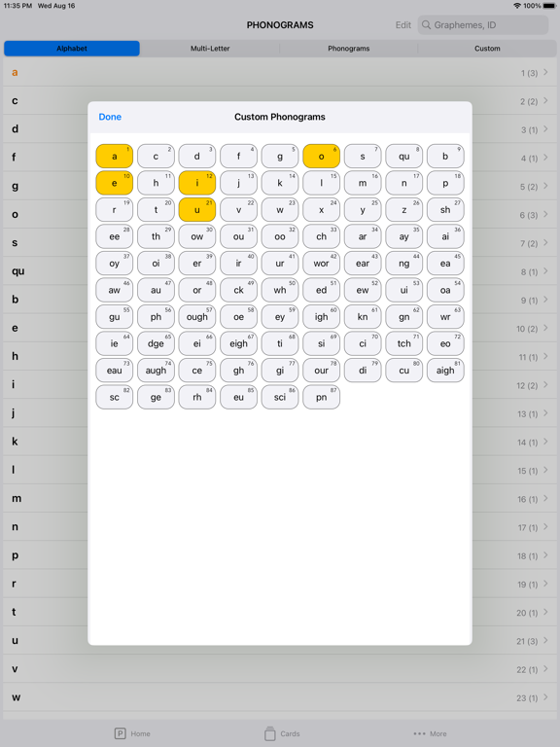Screen dimensions: 560x747
Task: Toggle the 'ng' phonogram tile
Action: tap(404, 263)
